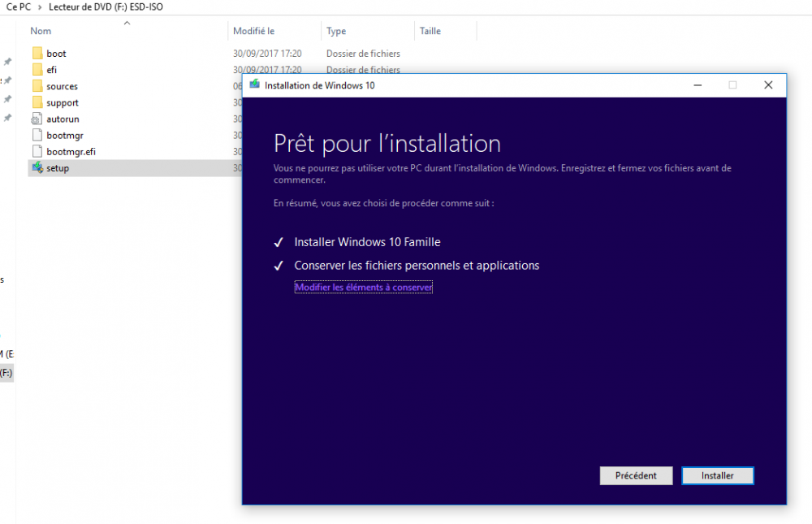812x524 pixels.
Task: Select the bootmgr.efi file icon
Action: (37, 151)
